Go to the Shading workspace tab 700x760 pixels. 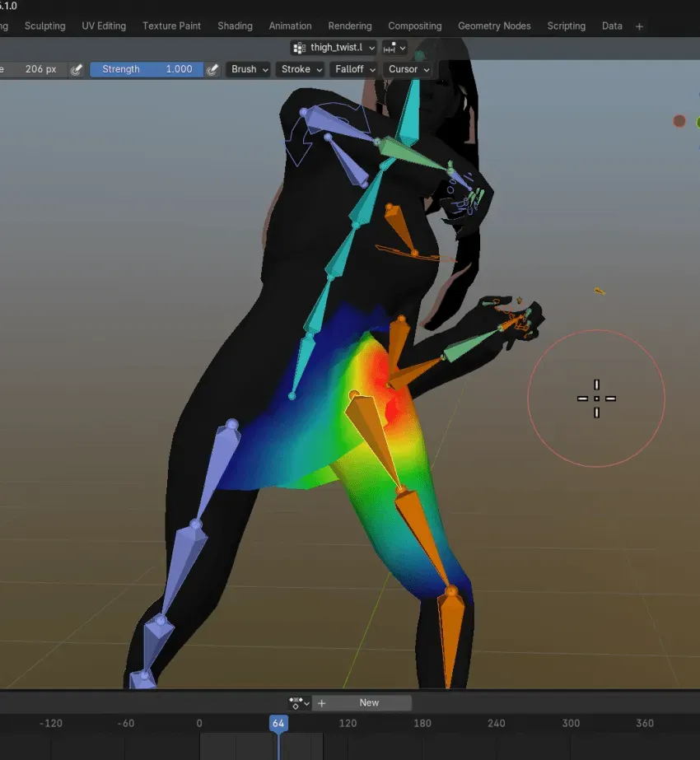pyautogui.click(x=235, y=26)
